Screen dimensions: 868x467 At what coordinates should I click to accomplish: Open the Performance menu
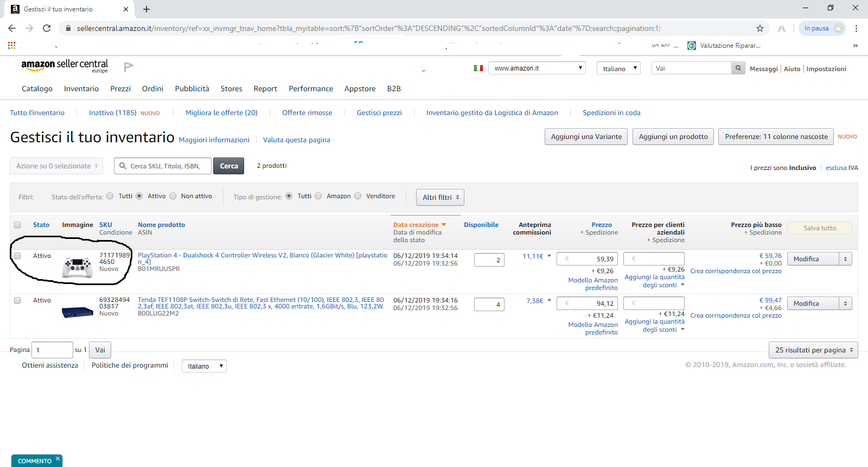[311, 89]
